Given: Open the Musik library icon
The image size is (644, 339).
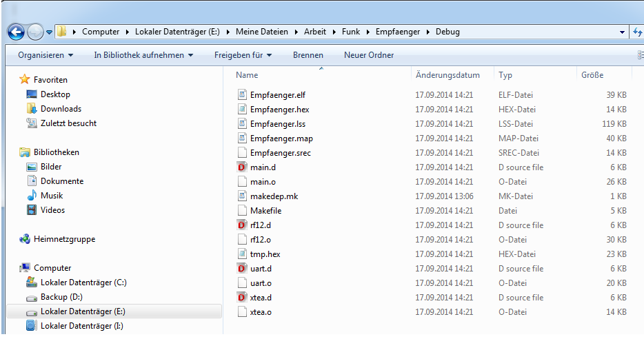Looking at the screenshot, I should 32,196.
